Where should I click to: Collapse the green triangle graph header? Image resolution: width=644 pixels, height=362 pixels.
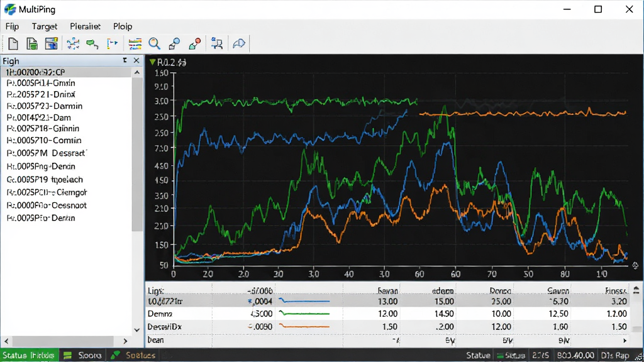[x=152, y=62]
